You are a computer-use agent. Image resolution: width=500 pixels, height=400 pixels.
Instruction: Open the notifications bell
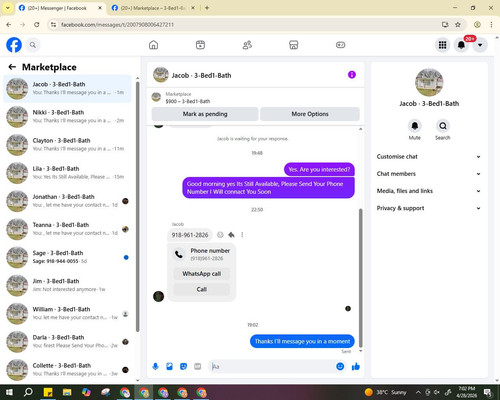pos(461,45)
